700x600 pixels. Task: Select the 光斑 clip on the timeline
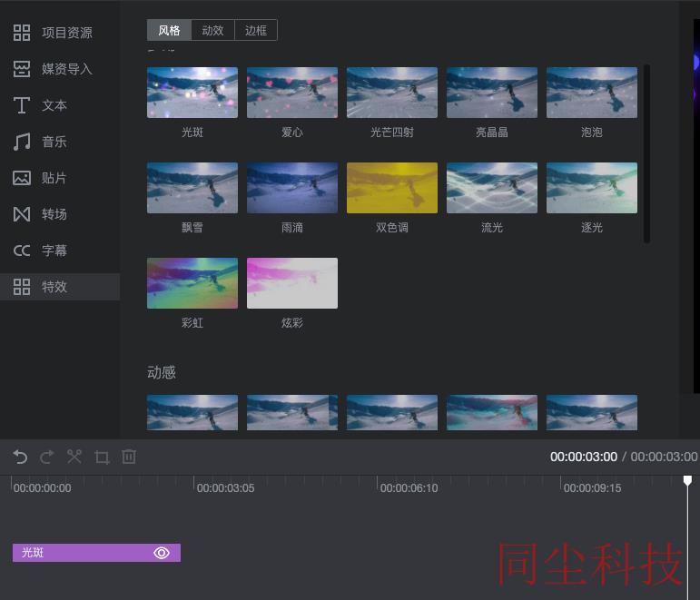click(x=96, y=553)
